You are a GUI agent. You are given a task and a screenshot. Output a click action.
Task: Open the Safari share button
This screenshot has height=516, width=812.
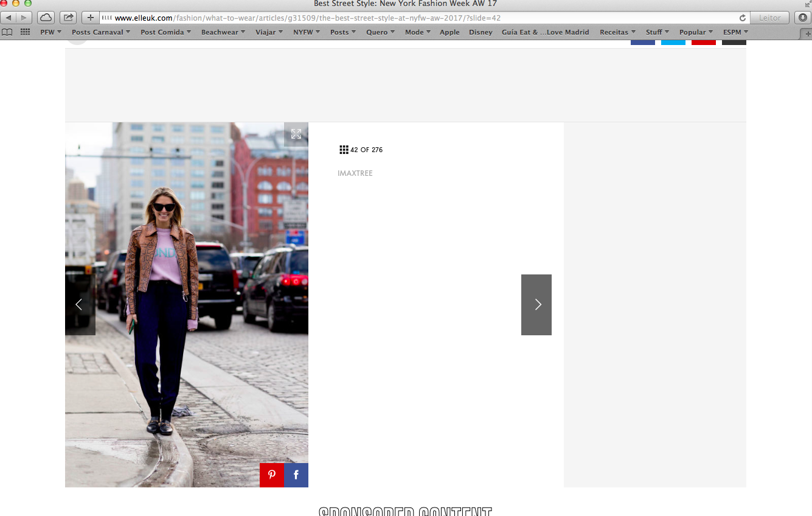69,18
